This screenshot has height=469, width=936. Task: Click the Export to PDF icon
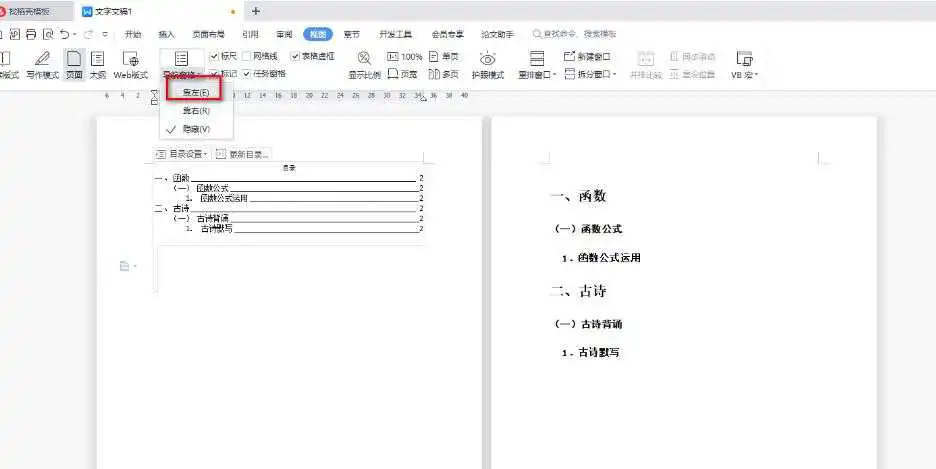point(16,34)
